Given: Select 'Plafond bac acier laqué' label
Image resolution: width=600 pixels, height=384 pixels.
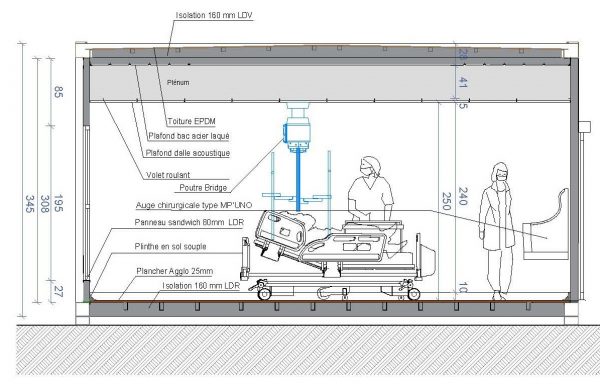Looking at the screenshot, I should click(189, 136).
